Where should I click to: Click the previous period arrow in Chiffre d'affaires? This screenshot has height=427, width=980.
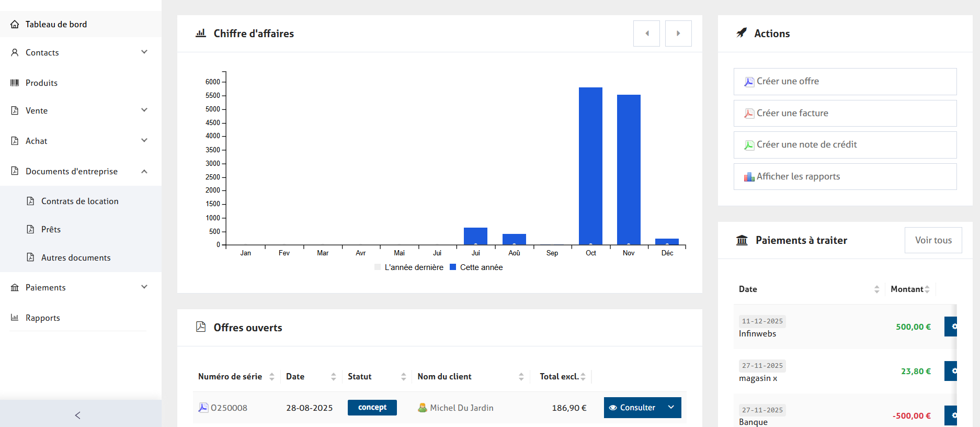646,33
